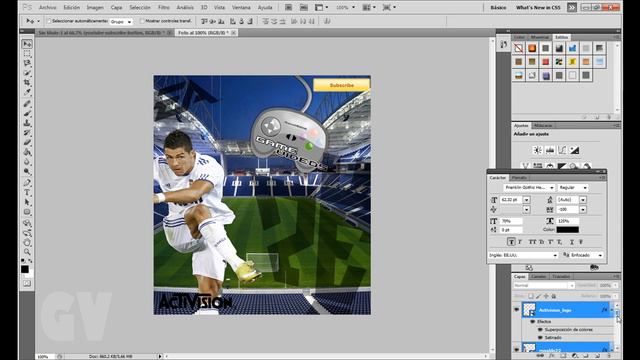Launch Bridge from the application bar

pos(288,7)
